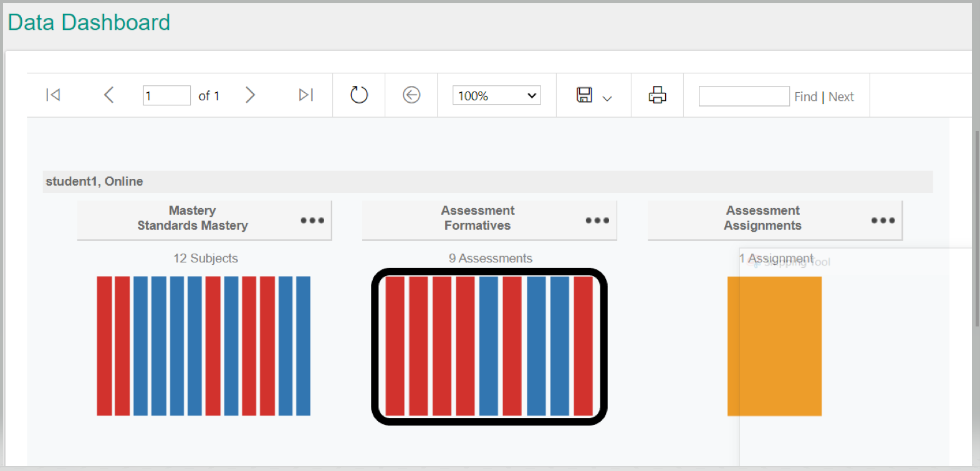Click the Find link
This screenshot has width=980, height=471.
(x=805, y=97)
